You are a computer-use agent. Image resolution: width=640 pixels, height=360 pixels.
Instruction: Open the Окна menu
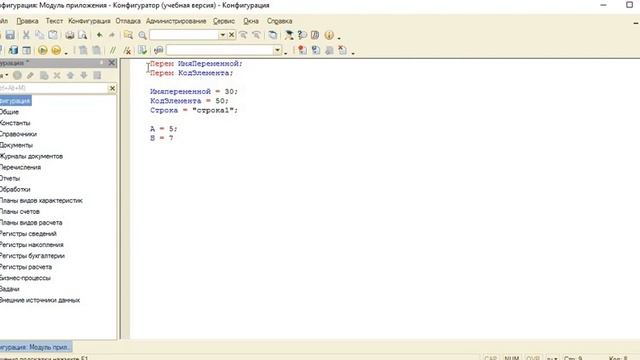[251, 21]
